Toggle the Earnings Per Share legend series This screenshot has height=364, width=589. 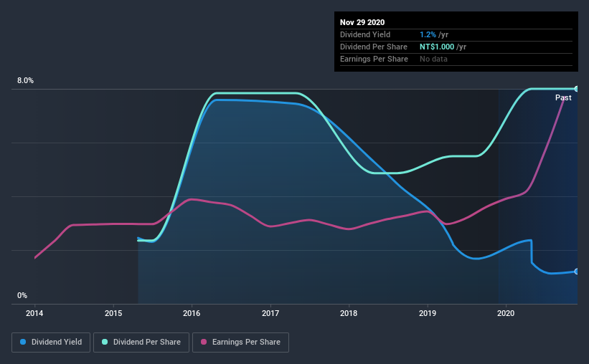tap(240, 343)
